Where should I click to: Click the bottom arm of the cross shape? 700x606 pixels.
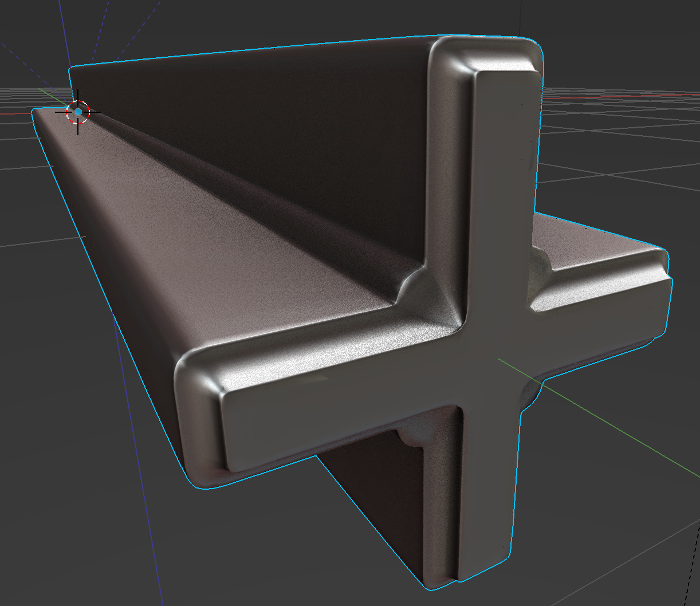point(484,504)
